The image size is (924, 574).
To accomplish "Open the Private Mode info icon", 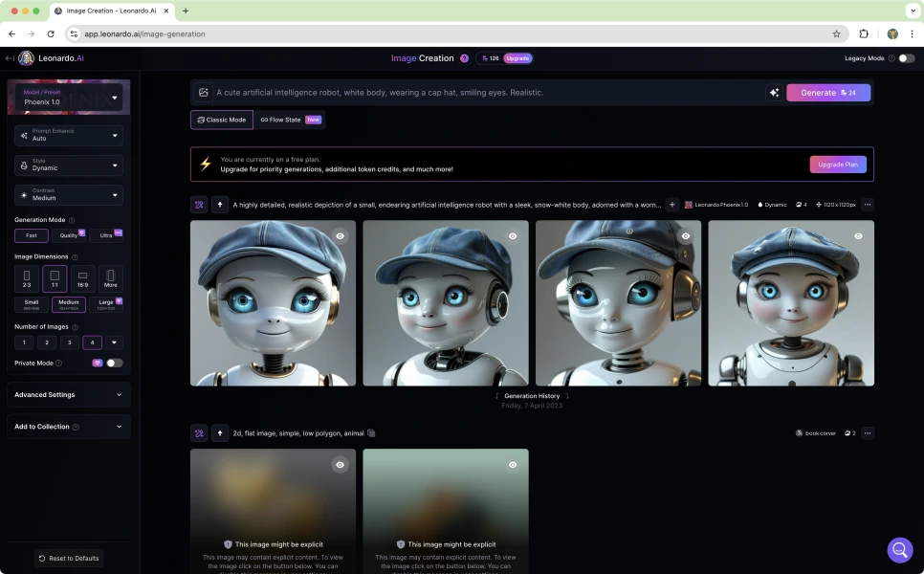I will point(58,364).
